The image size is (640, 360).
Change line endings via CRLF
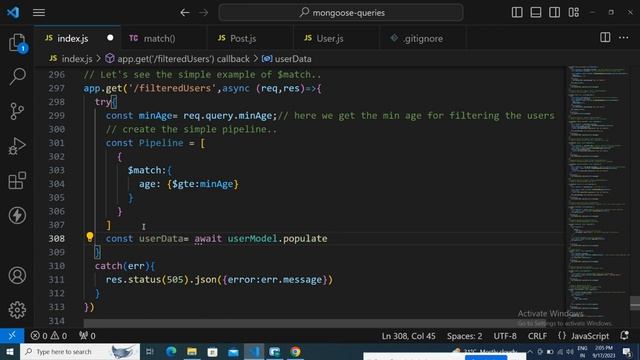pos(537,336)
